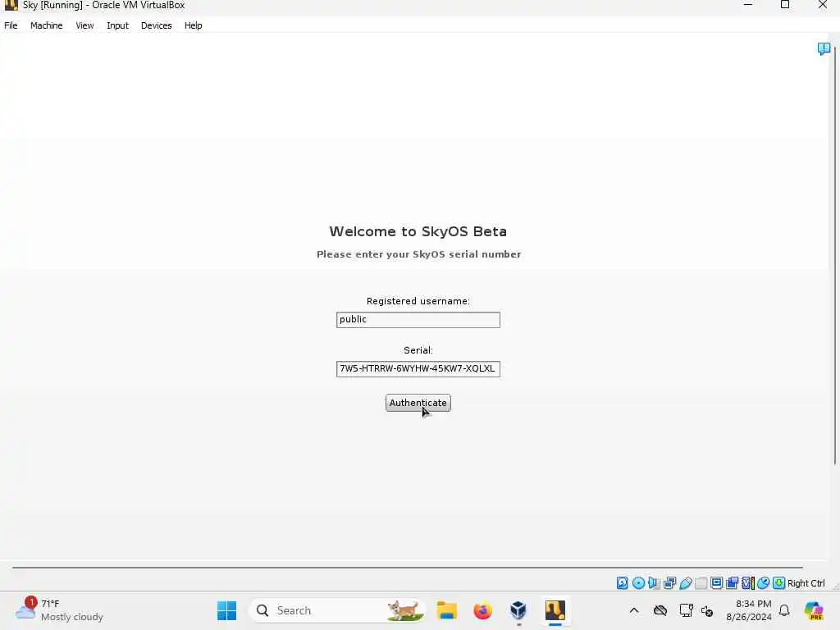Click the audio indicator status icon
This screenshot has height=630, width=840.
click(x=654, y=583)
